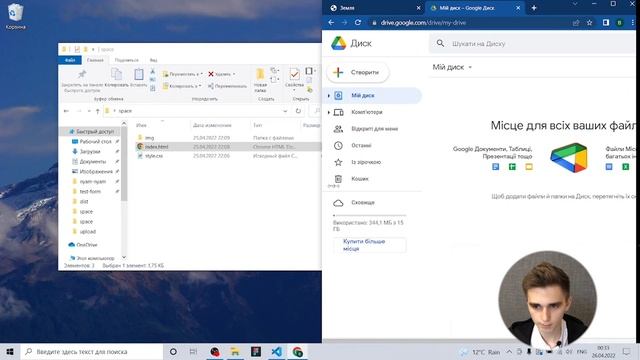Image resolution: width=640 pixels, height=360 pixels.
Task: Open OneDrive in navigation pane
Action: (87, 245)
